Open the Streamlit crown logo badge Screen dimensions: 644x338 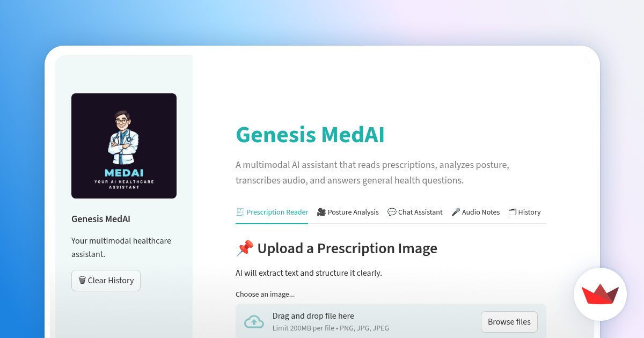(600, 295)
